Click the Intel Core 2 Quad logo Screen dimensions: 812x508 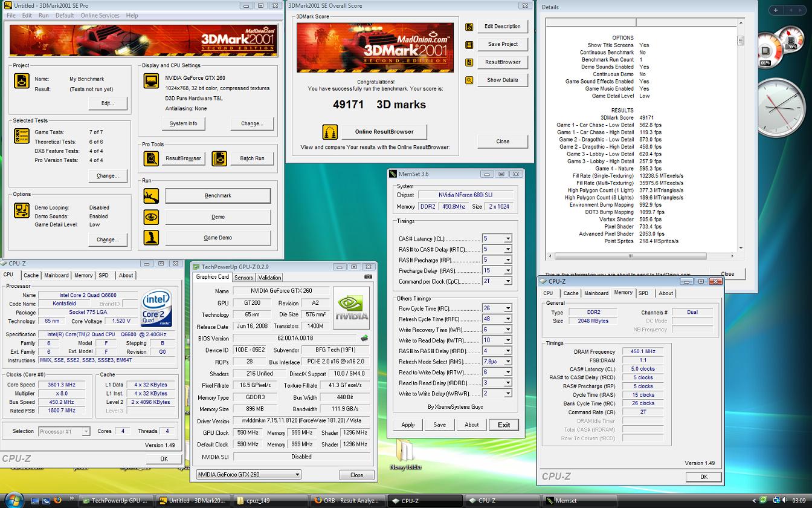click(156, 308)
